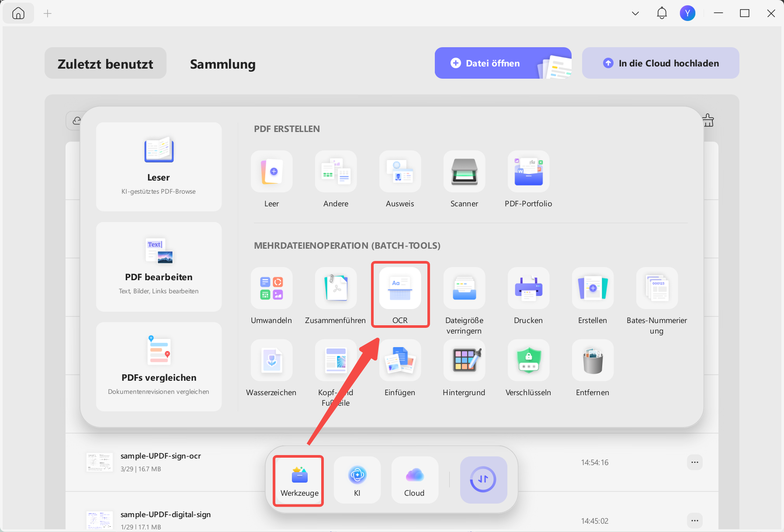The width and height of the screenshot is (784, 532).
Task: Select Bates-Nummerierung tool
Action: 657,288
